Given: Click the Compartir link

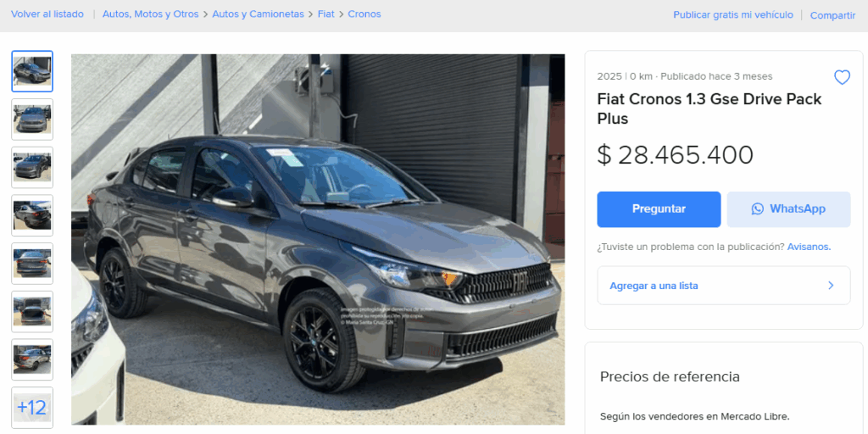Looking at the screenshot, I should [x=832, y=15].
